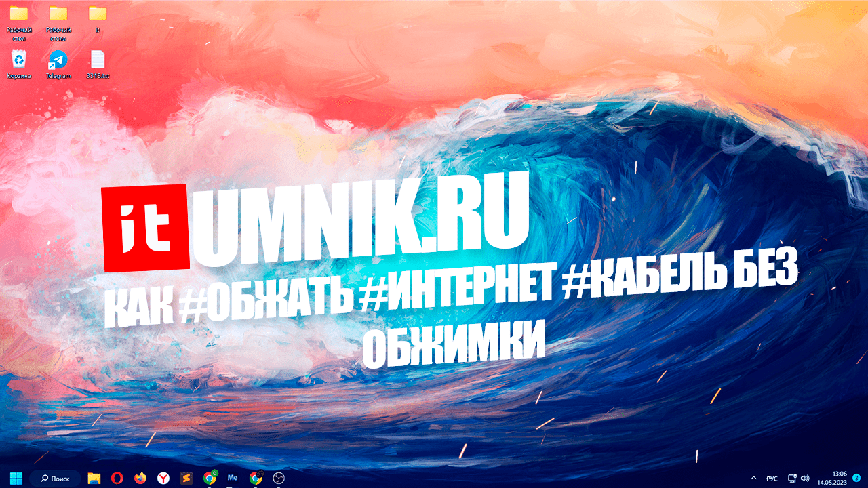Switch the РУС input language indicator
Screen dimensions: 868x488
(772, 479)
